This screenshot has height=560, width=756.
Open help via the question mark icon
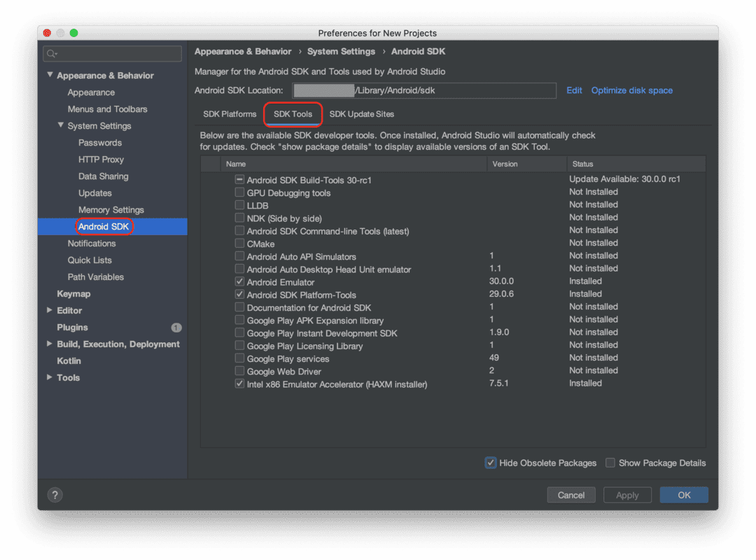pyautogui.click(x=55, y=494)
